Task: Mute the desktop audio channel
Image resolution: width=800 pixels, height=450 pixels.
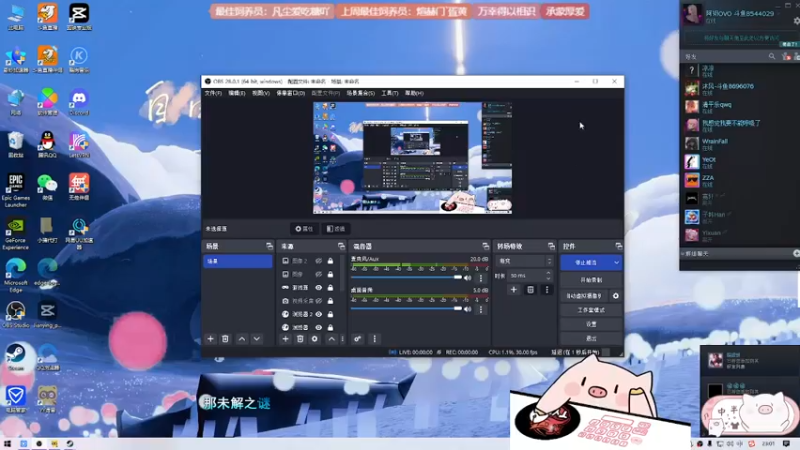Action: coord(467,309)
